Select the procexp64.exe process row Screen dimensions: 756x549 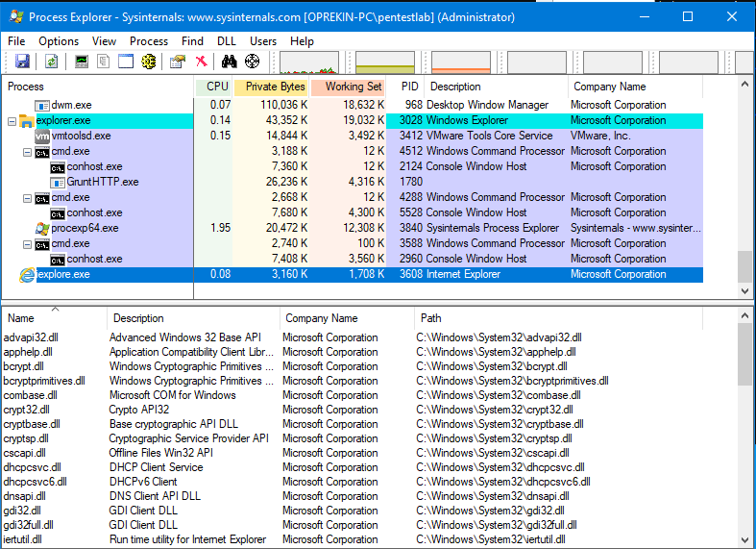click(x=85, y=228)
